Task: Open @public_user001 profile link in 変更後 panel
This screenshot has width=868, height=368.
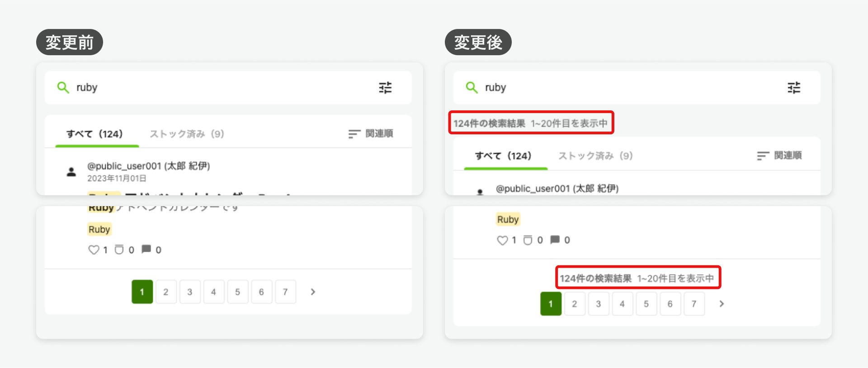Action: point(557,189)
